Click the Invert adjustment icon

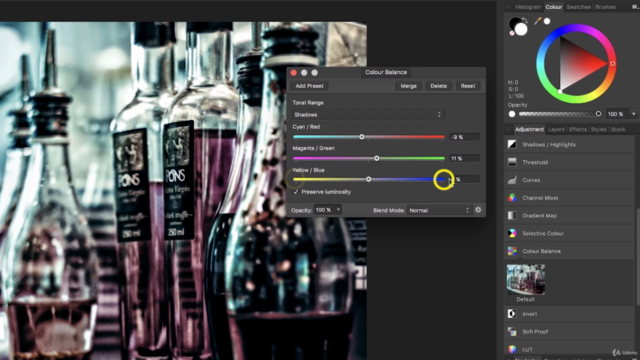pyautogui.click(x=512, y=314)
